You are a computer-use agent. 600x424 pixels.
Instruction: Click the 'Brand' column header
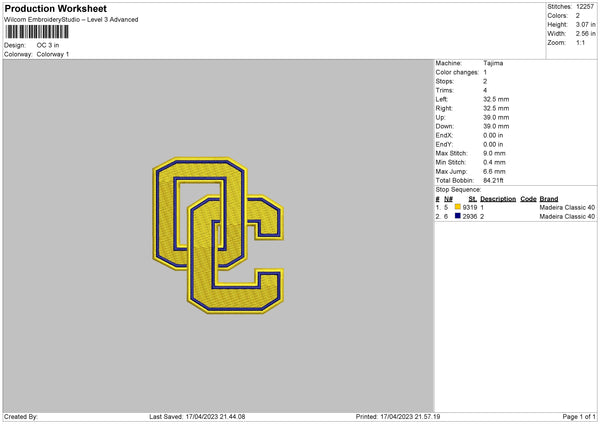pyautogui.click(x=549, y=199)
